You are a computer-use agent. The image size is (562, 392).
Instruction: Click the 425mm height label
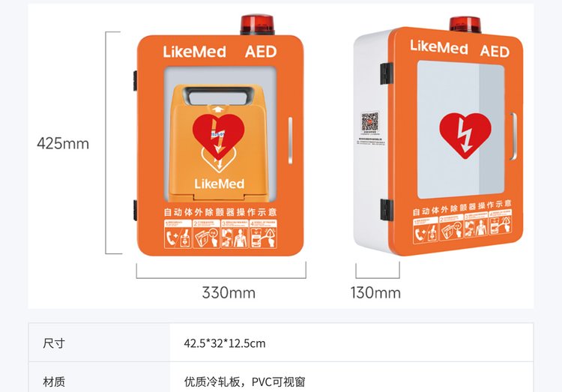pyautogui.click(x=63, y=143)
